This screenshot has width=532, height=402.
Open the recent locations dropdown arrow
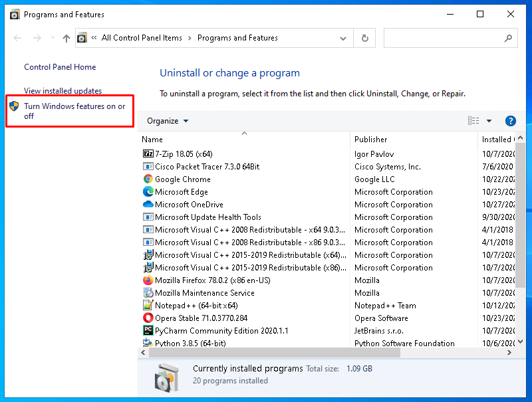coord(53,38)
